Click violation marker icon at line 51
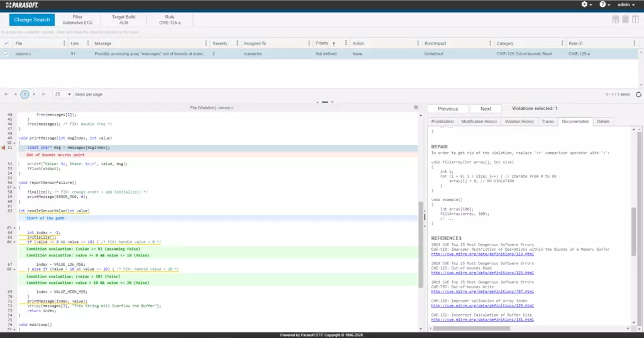Screen dimensions: 644x338 [x=4, y=147]
